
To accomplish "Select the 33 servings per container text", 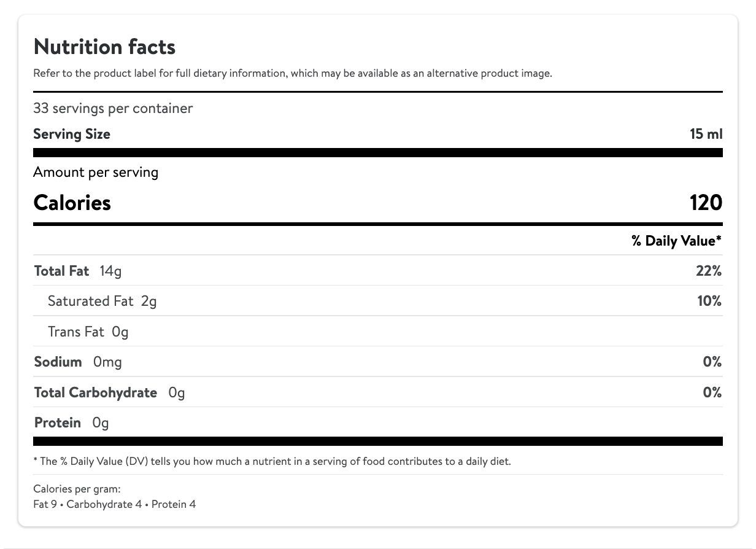I will click(x=113, y=109).
